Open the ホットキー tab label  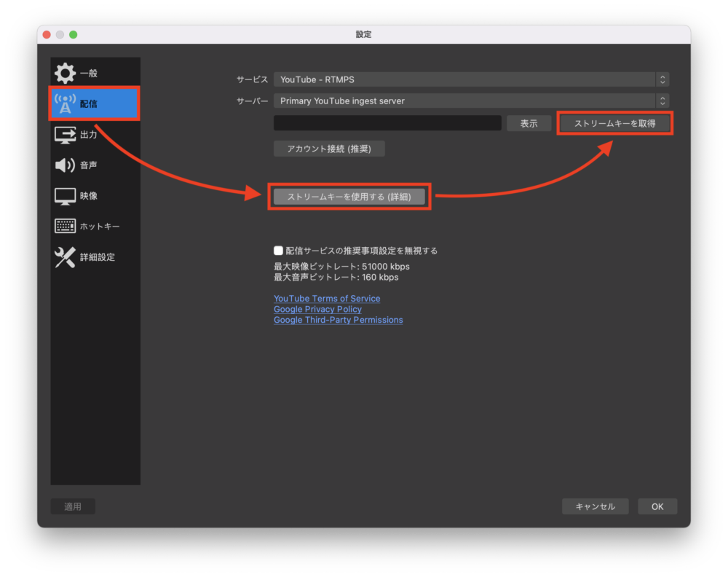[100, 227]
